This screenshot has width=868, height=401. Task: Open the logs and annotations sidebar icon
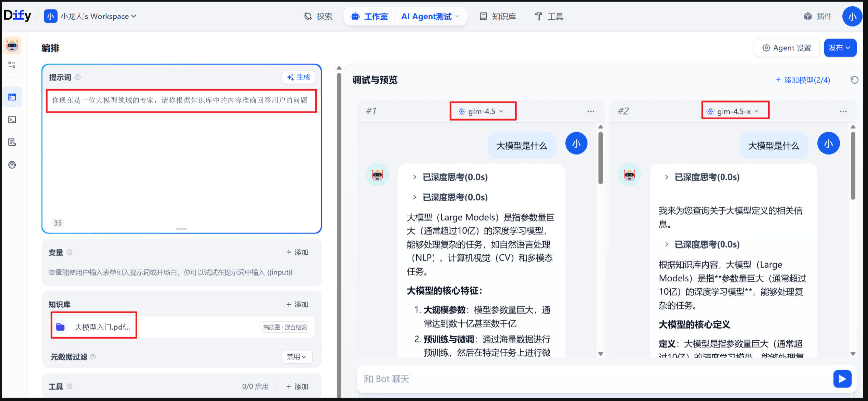click(12, 142)
